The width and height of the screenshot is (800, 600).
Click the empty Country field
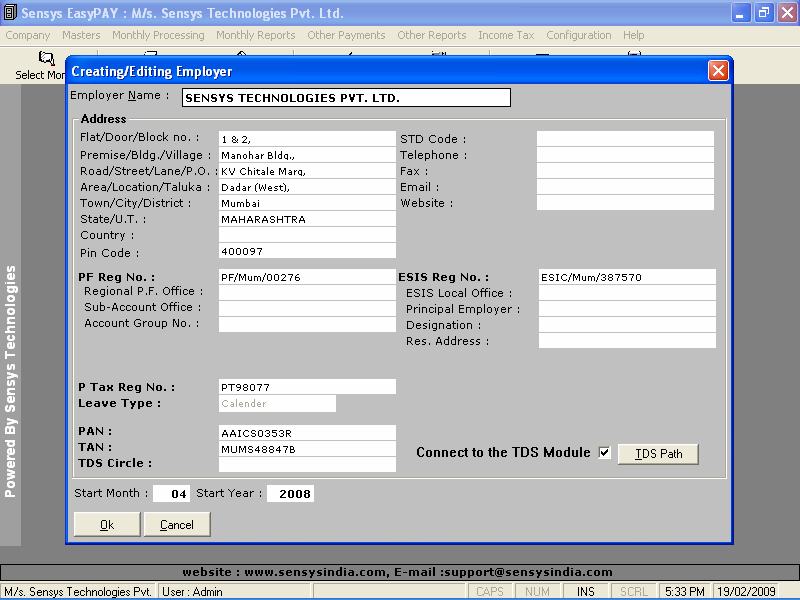click(307, 235)
